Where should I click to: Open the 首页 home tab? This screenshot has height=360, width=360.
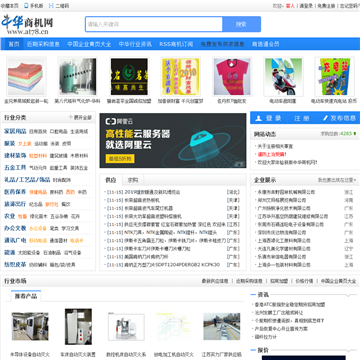tap(14, 44)
